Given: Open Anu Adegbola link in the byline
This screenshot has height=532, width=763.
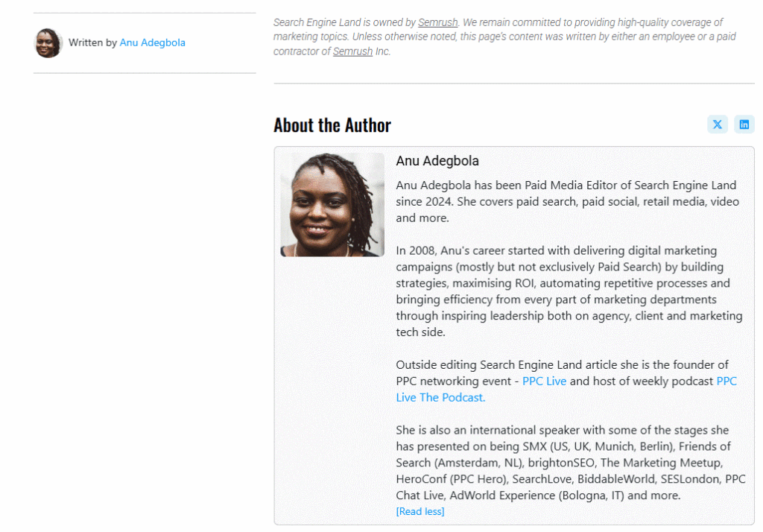Looking at the screenshot, I should point(152,42).
